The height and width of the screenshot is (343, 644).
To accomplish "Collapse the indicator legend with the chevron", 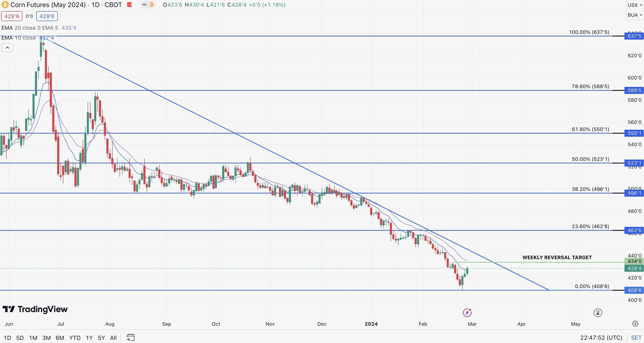I will point(7,48).
